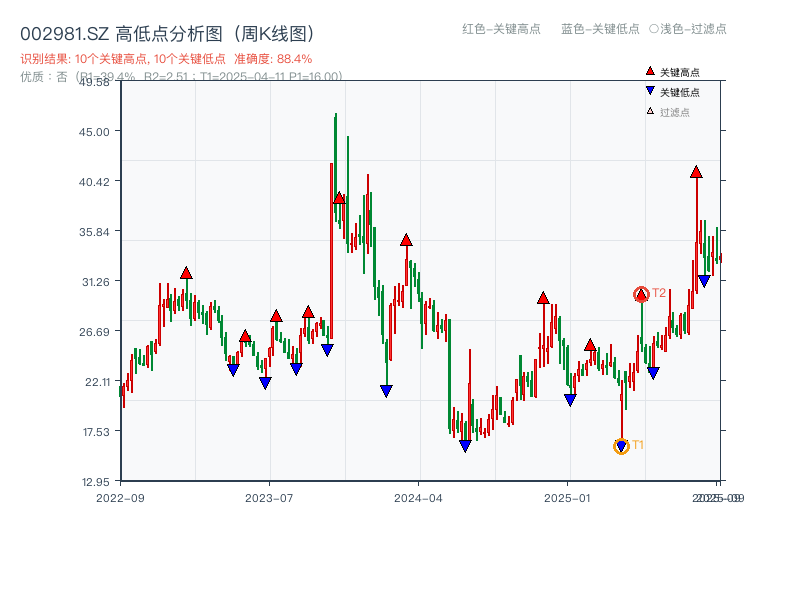Click the blue triangle at the 2024 bottom low
This screenshot has height=600, width=800.
point(464,444)
